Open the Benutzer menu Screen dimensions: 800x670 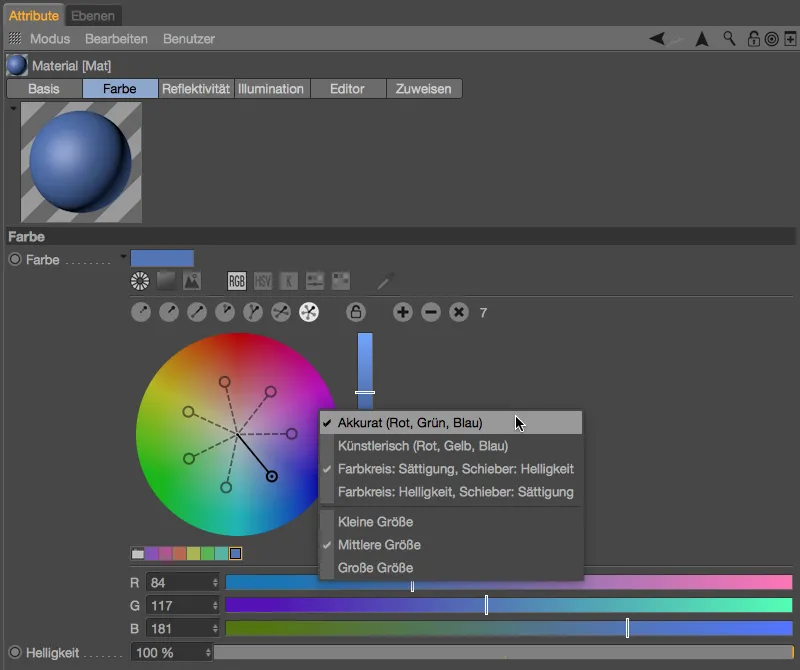(x=189, y=39)
